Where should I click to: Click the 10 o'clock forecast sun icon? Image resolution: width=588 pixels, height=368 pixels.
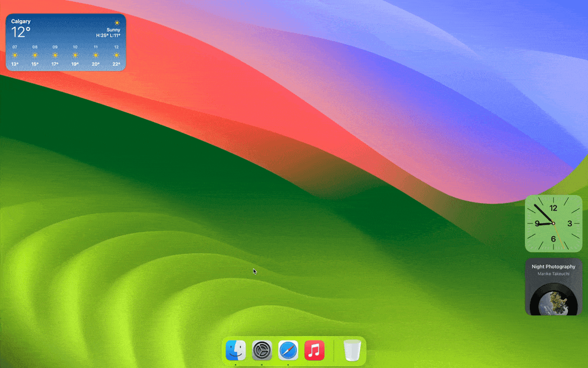point(75,55)
